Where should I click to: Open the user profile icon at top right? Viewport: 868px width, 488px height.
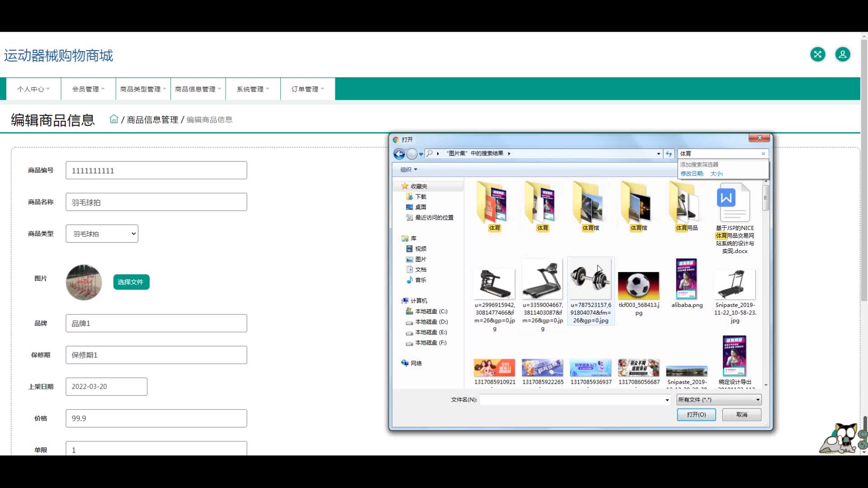[842, 55]
